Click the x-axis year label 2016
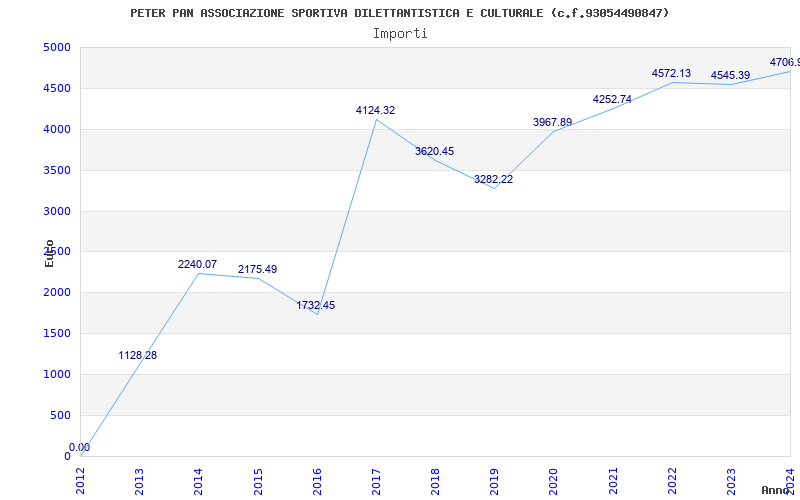 point(317,481)
